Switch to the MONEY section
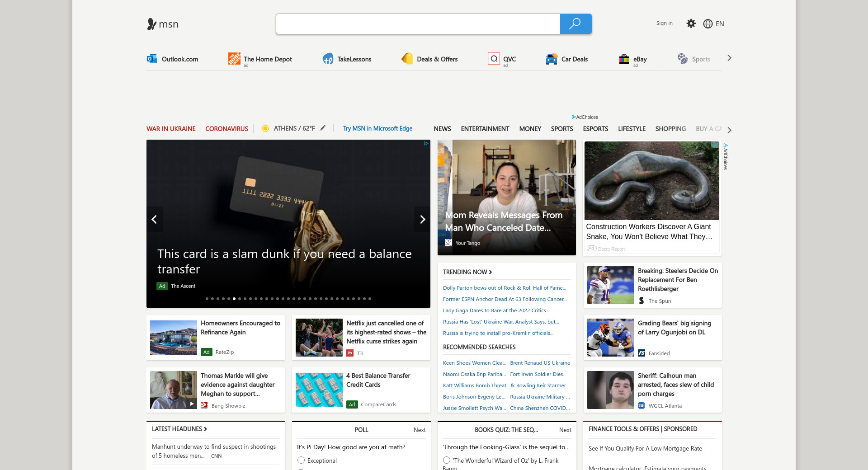Screen dimensions: 868x470 click(x=530, y=129)
